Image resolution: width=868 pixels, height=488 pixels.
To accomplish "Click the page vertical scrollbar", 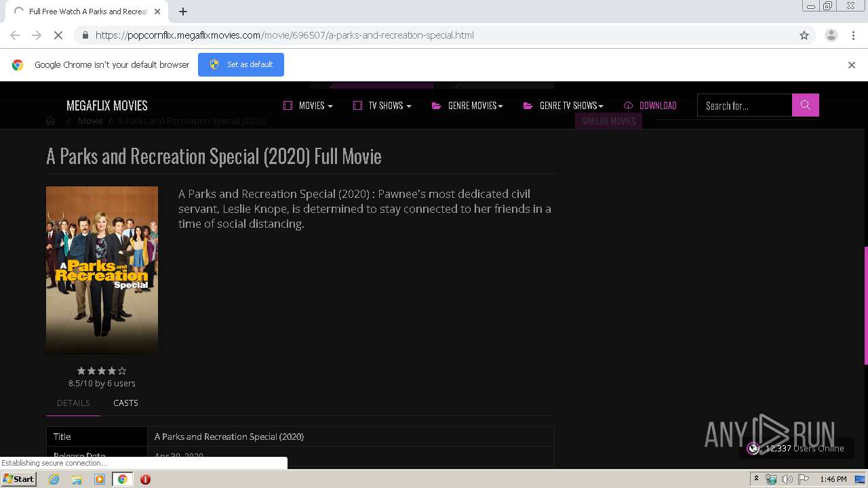I will pos(865,306).
